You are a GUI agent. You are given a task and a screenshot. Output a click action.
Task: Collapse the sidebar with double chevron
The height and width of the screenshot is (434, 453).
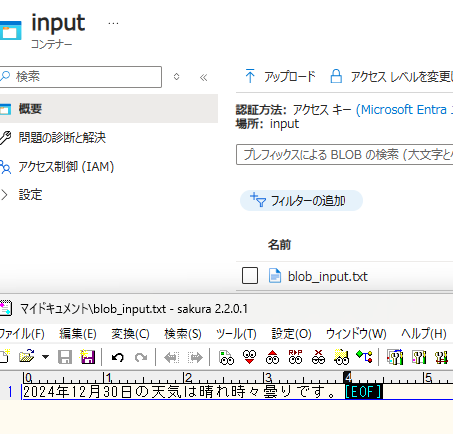point(203,77)
